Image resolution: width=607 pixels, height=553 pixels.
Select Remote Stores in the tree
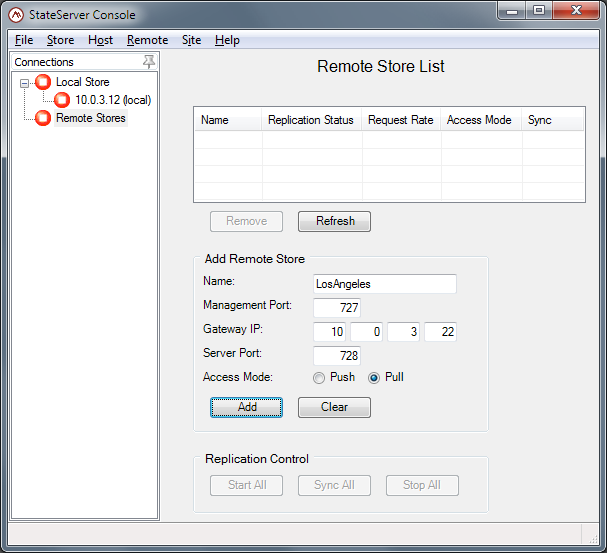[91, 118]
